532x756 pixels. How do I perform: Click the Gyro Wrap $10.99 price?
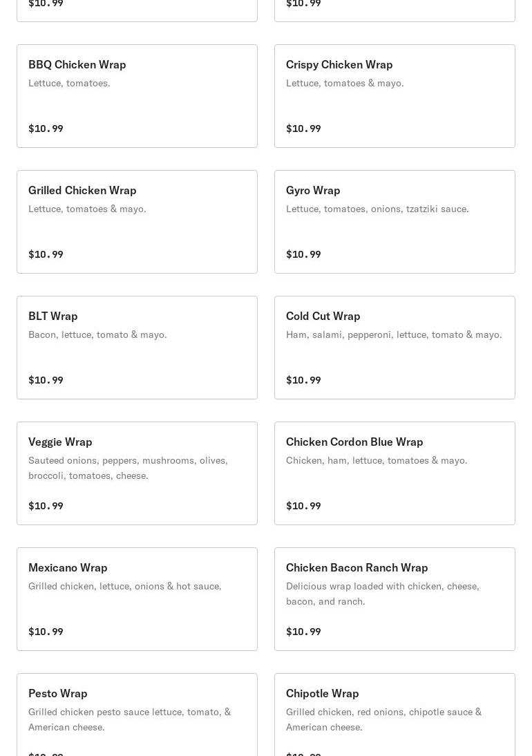(x=303, y=254)
